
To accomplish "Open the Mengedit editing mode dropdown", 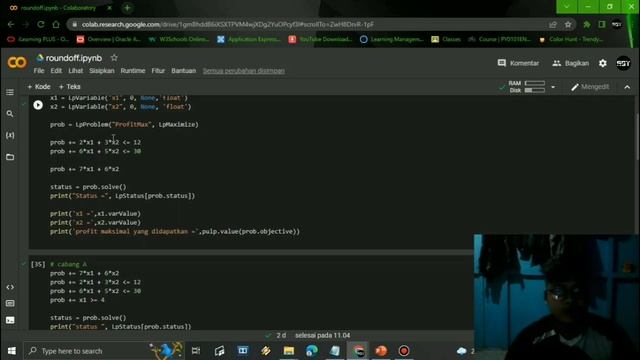I will (590, 87).
